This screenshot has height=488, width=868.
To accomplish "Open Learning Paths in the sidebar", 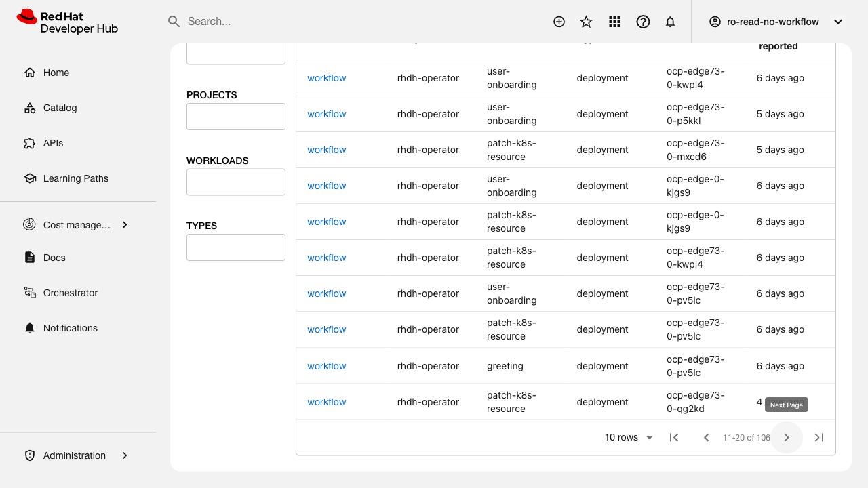I will coord(75,178).
